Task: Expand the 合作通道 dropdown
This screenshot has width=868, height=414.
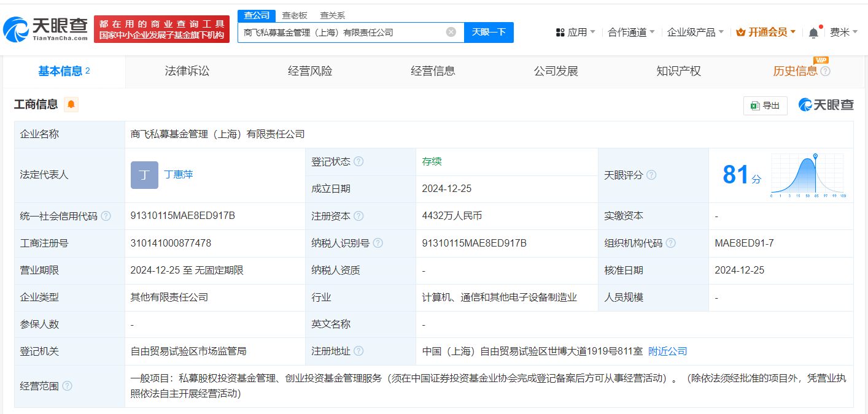Action: (631, 33)
